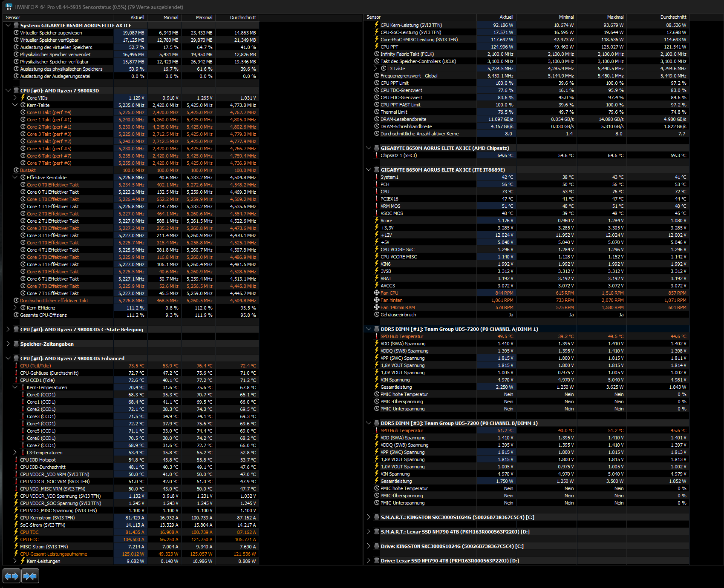Click the HWiNFO app icon in title bar
Image resolution: width=724 pixels, height=588 pixels.
(x=9, y=7)
